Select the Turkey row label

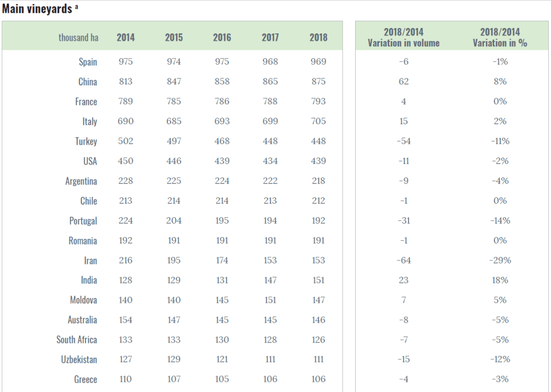[86, 141]
